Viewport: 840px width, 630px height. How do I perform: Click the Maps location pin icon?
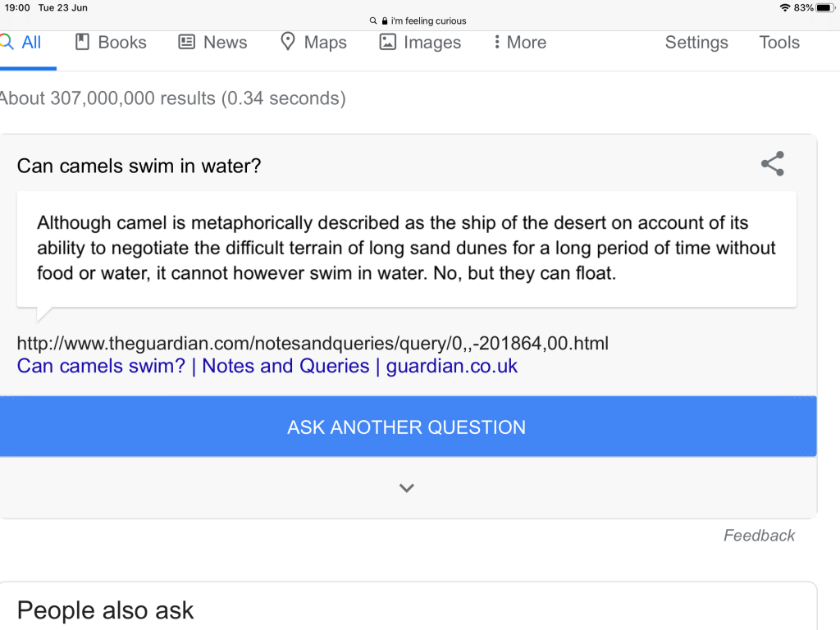click(288, 42)
